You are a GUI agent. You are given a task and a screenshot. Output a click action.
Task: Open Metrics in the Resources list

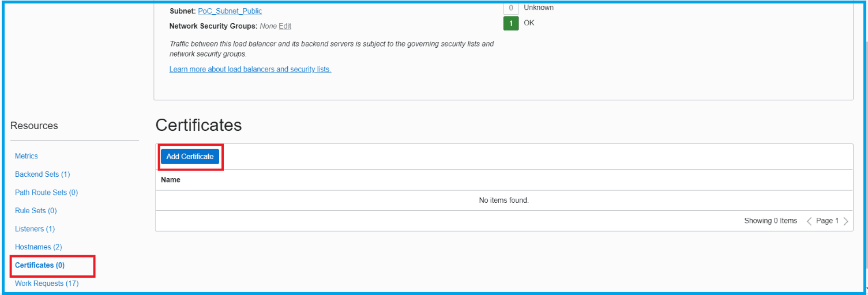click(x=27, y=156)
